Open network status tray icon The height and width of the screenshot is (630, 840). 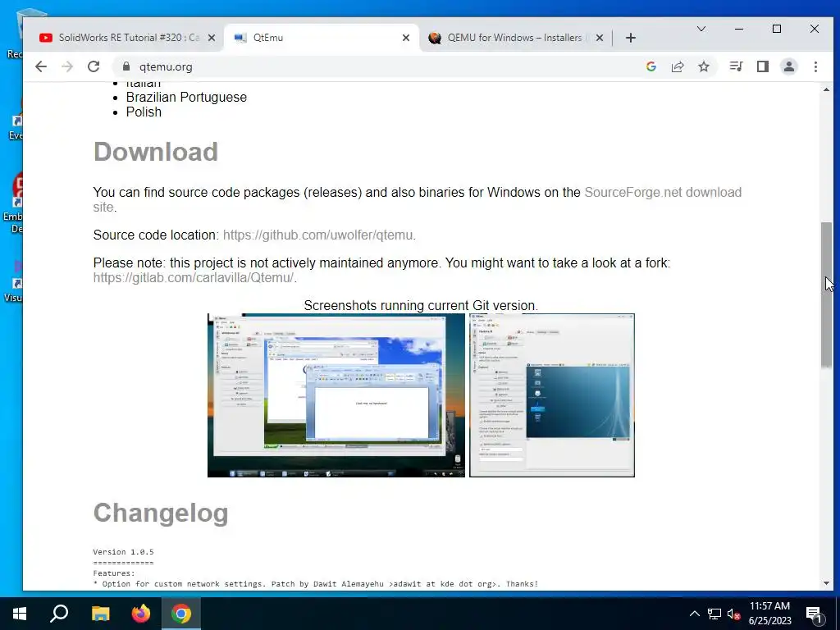tap(714, 614)
